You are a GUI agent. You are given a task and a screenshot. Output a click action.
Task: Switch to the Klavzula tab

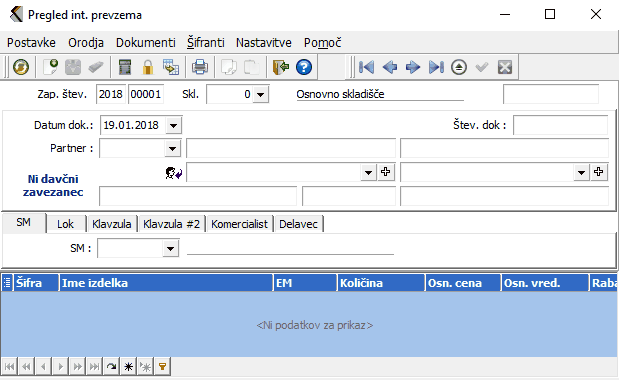(112, 224)
